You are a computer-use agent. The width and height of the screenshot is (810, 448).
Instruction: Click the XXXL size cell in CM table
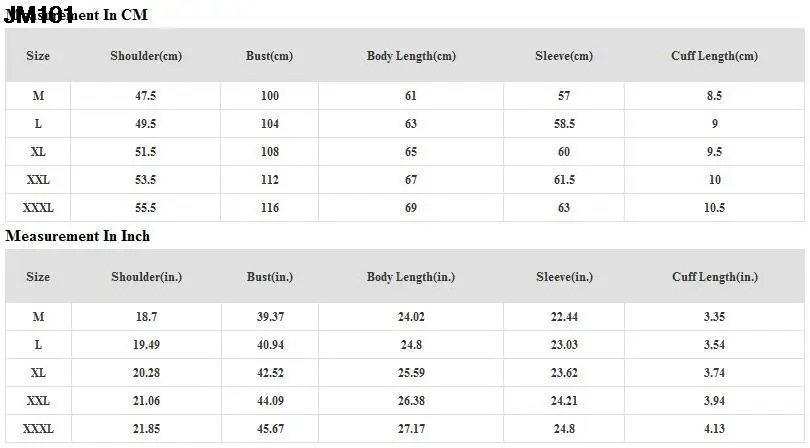38,208
